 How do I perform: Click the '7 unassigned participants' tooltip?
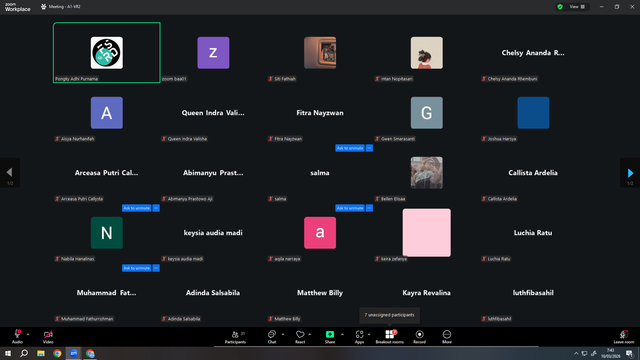389,315
